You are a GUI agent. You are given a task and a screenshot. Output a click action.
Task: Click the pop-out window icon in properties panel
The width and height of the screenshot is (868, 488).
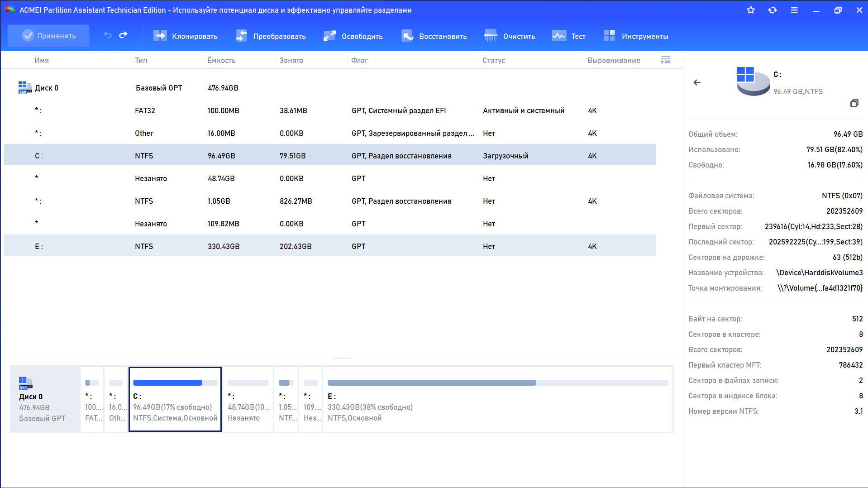[854, 103]
